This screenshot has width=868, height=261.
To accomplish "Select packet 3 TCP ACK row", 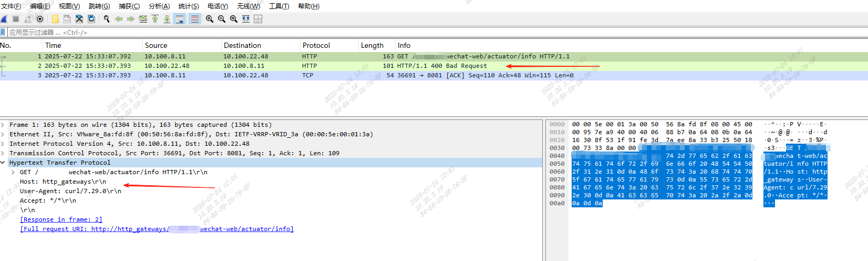I will (x=434, y=75).
